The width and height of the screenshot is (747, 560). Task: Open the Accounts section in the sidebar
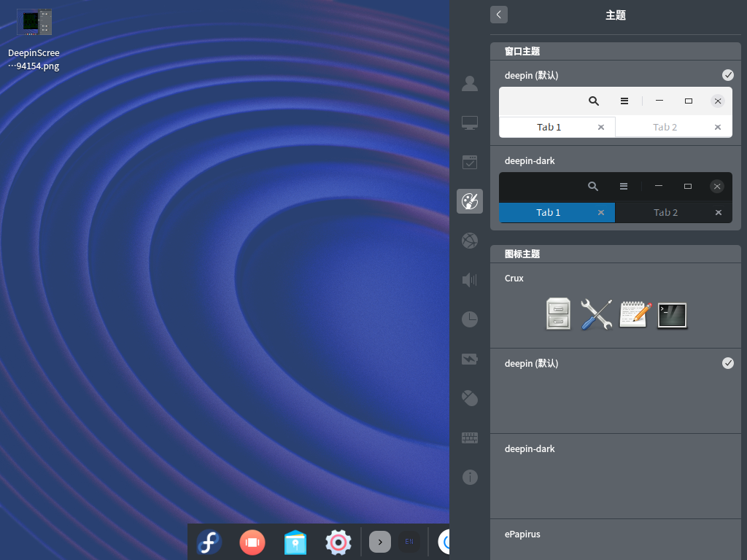click(x=470, y=83)
